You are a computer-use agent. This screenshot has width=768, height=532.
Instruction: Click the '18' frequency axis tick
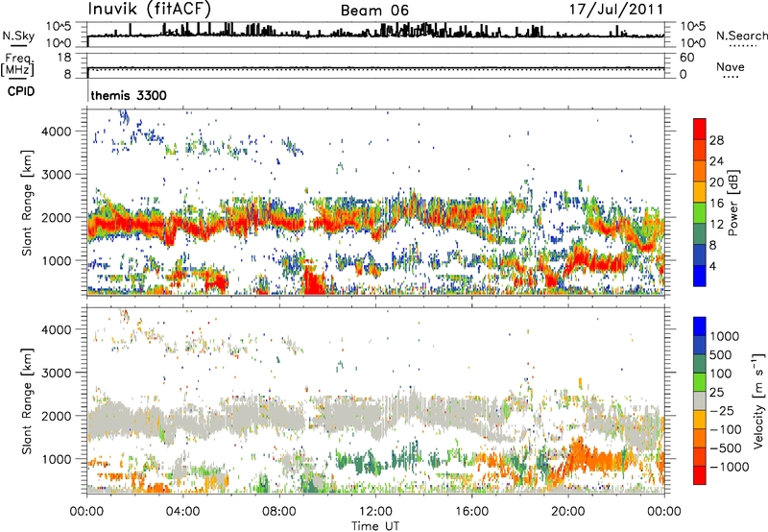pyautogui.click(x=64, y=58)
